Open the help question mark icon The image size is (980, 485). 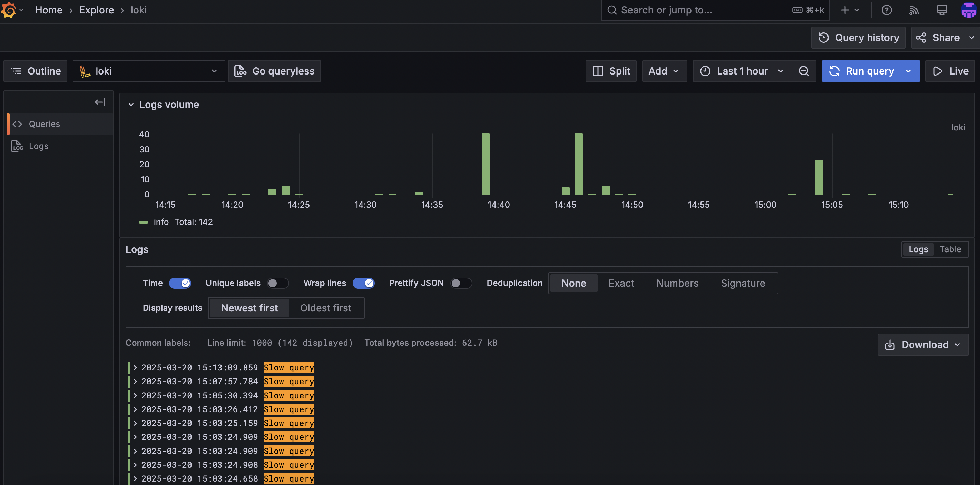click(x=886, y=10)
